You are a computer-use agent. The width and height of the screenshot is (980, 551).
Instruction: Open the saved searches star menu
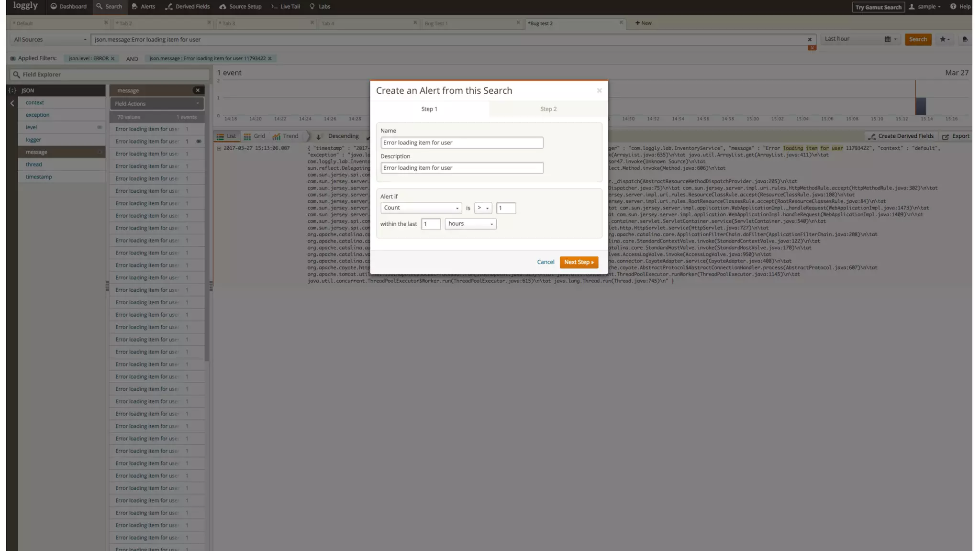click(945, 39)
